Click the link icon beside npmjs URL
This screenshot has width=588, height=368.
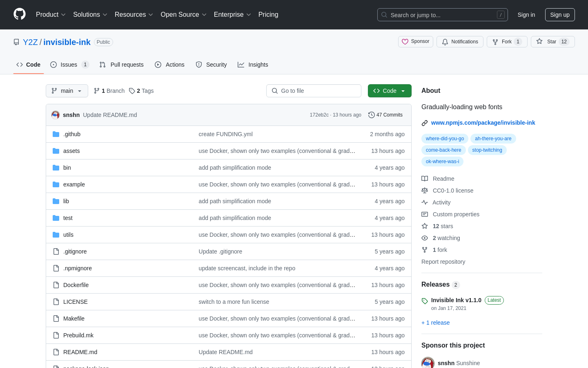coord(425,123)
